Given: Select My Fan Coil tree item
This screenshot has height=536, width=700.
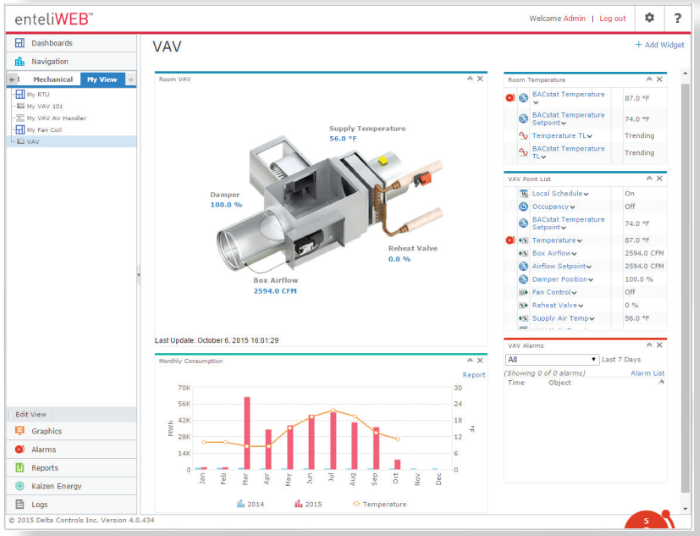Looking at the screenshot, I should click(44, 130).
